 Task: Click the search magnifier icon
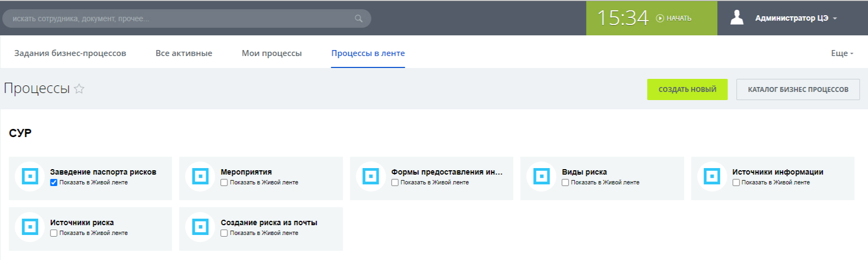click(358, 18)
